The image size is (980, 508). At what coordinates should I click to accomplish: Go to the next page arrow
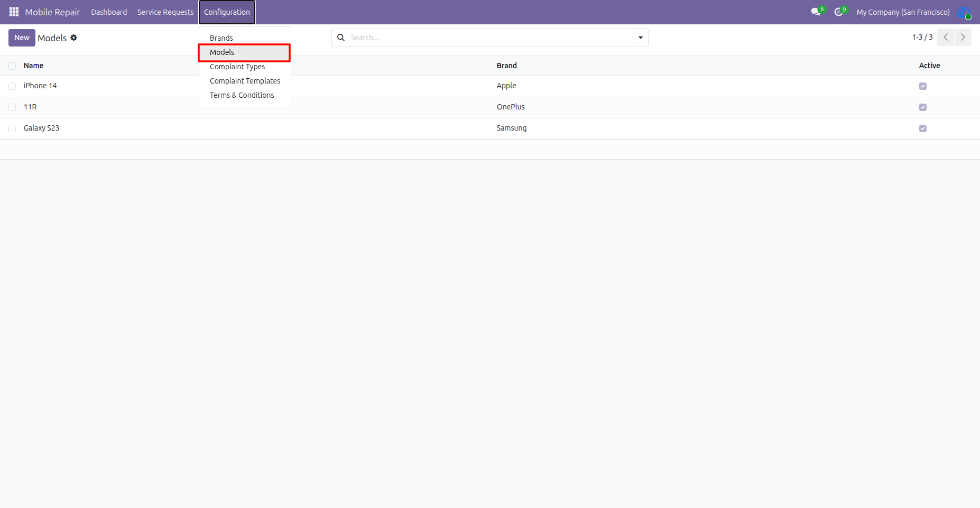coord(963,37)
